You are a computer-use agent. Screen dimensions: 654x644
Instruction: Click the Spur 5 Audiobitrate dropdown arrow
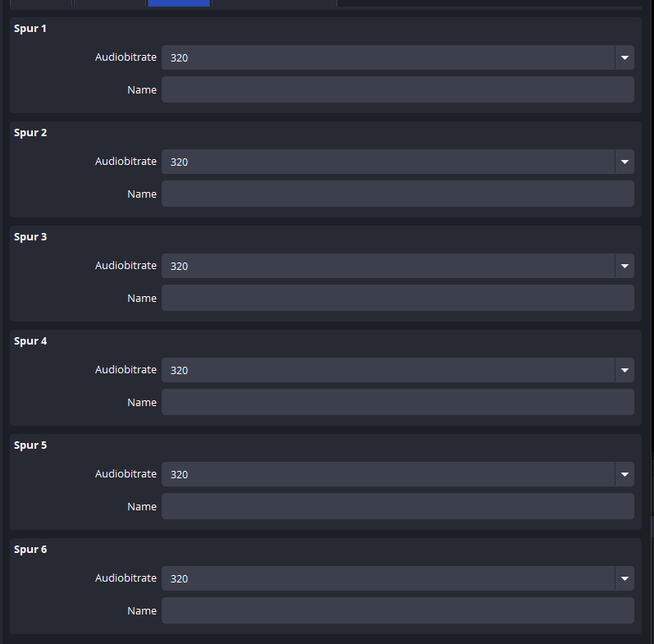(624, 474)
